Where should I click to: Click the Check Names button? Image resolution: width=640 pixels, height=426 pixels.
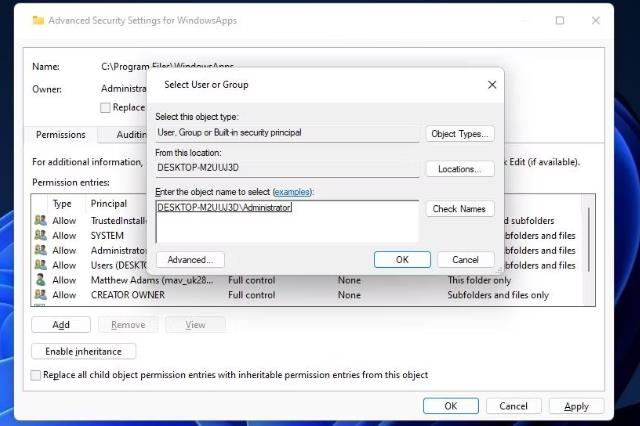pyautogui.click(x=460, y=209)
